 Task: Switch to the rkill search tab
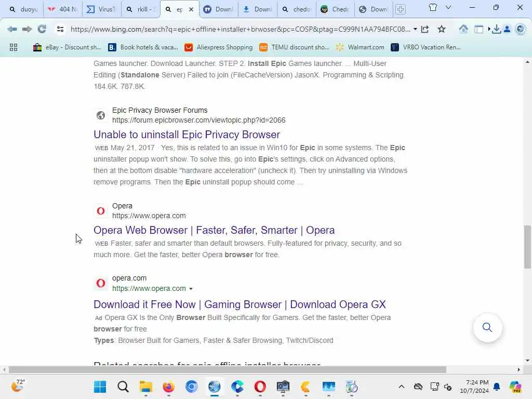click(x=140, y=9)
